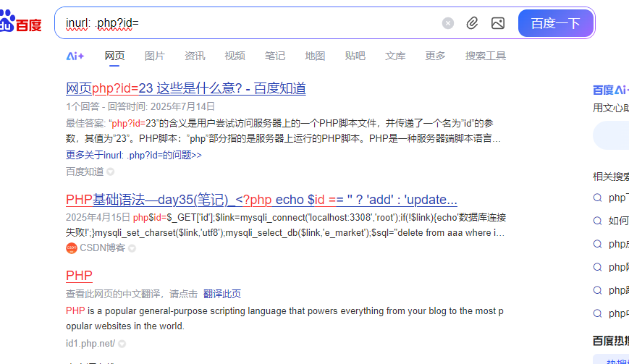Switch to the 资讯 tab

pos(195,56)
